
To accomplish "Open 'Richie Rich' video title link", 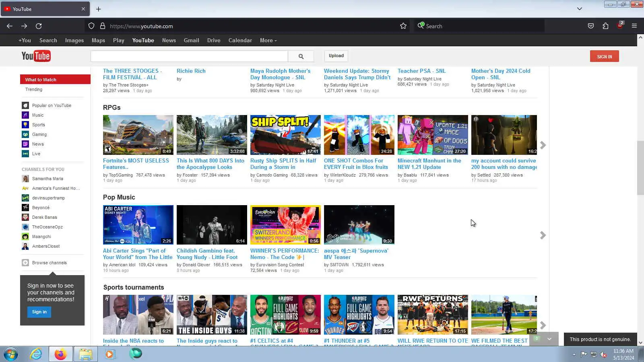I will [x=191, y=71].
